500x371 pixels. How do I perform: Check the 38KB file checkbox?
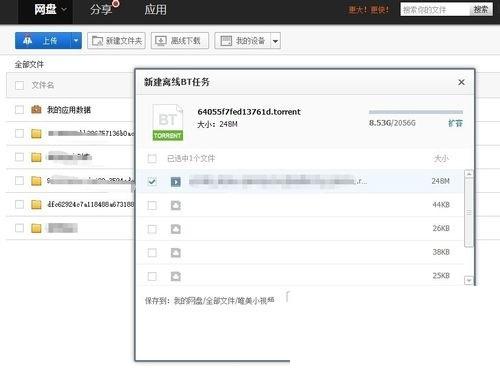(152, 253)
